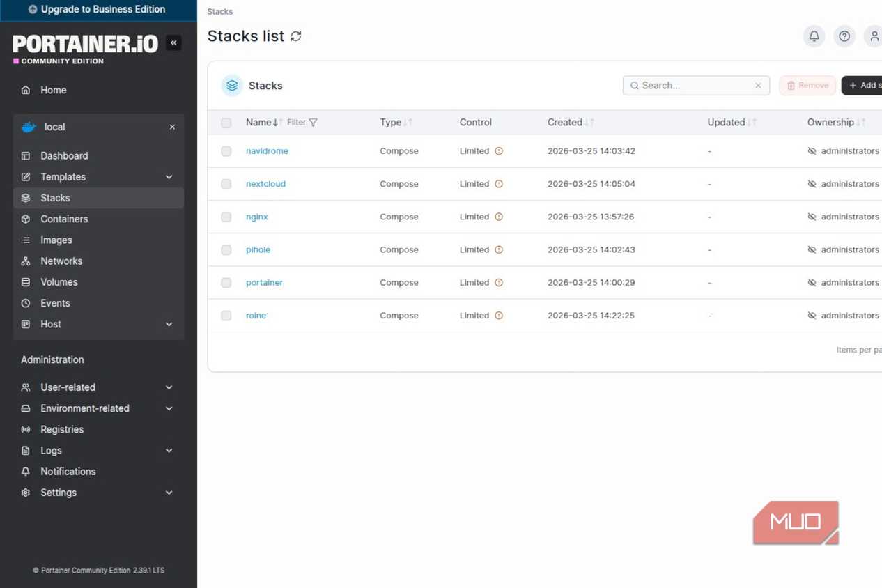The height and width of the screenshot is (588, 882).
Task: Click the Docker whale icon beside local
Action: coord(29,127)
